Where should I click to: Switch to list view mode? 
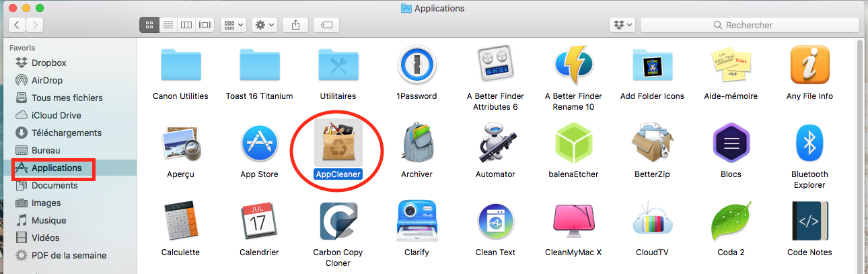pyautogui.click(x=168, y=25)
